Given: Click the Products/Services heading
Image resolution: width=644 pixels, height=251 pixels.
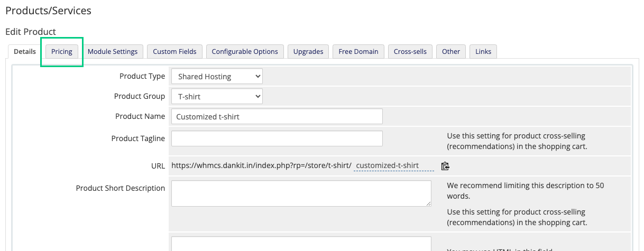Looking at the screenshot, I should coord(48,10).
